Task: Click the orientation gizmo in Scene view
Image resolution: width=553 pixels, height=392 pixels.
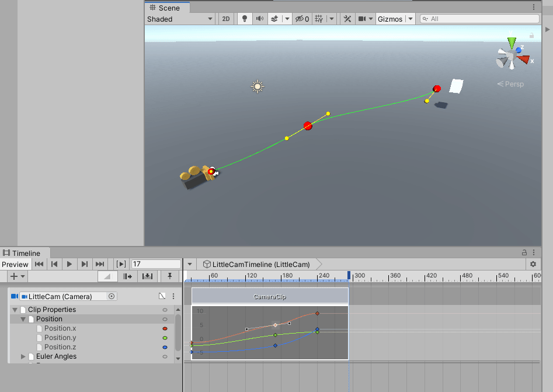Action: [512, 57]
